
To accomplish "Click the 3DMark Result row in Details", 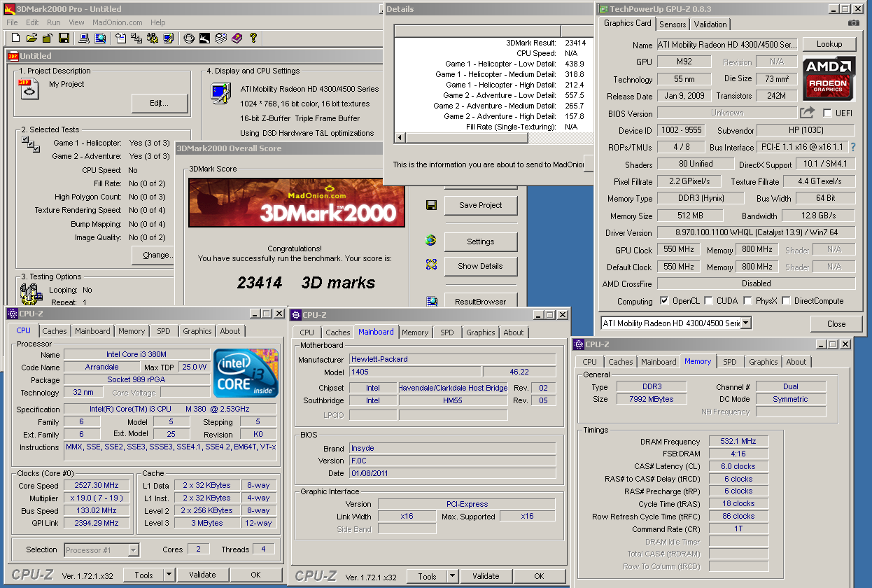I will (494, 43).
